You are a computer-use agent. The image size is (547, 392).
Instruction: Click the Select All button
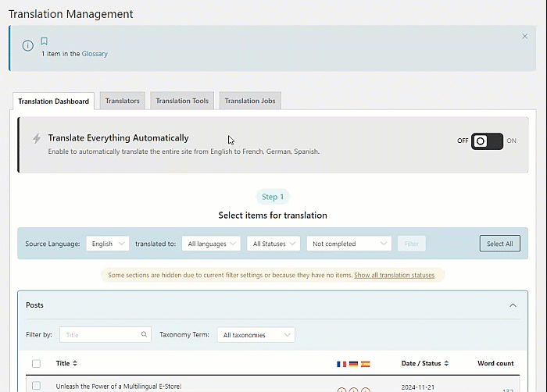(500, 244)
